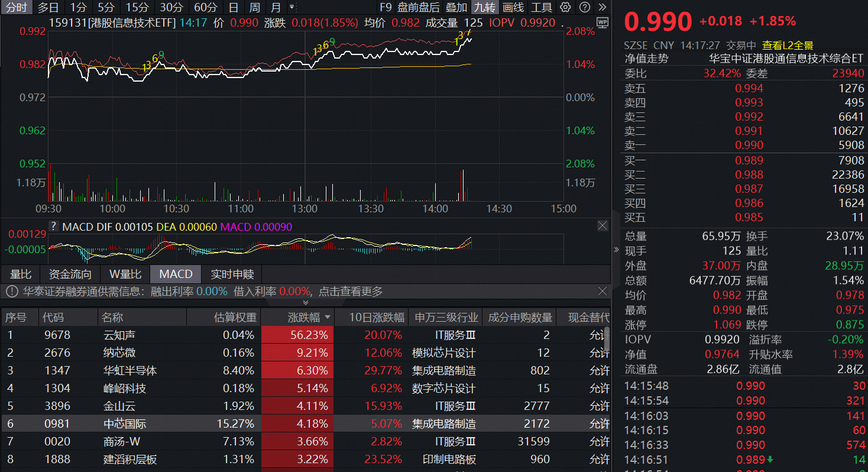Screen dimensions: 868x472
Task: Open the period dropdown arrow after 月
Action: pos(292,8)
